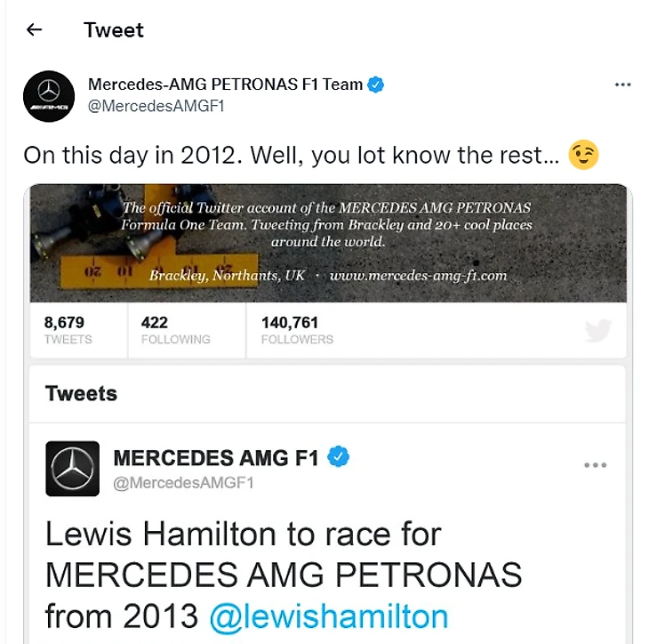This screenshot has height=644, width=649.
Task: Click the Twitter bird logo in stats bar
Action: [x=598, y=331]
